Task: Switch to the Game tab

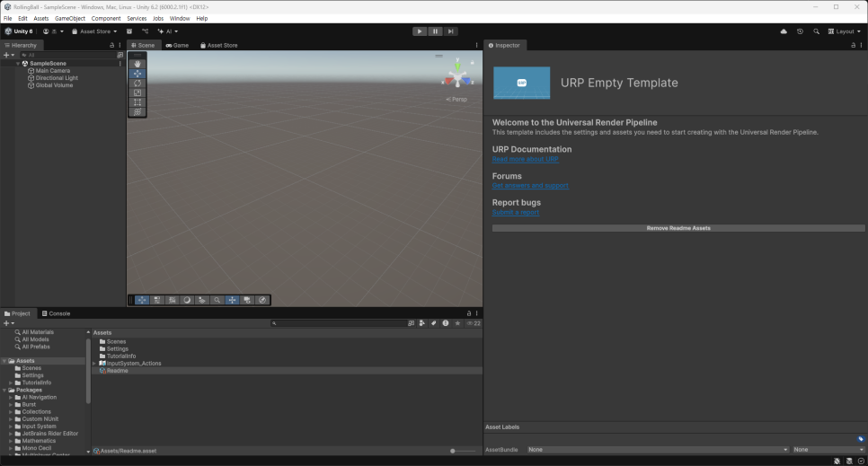Action: [177, 46]
